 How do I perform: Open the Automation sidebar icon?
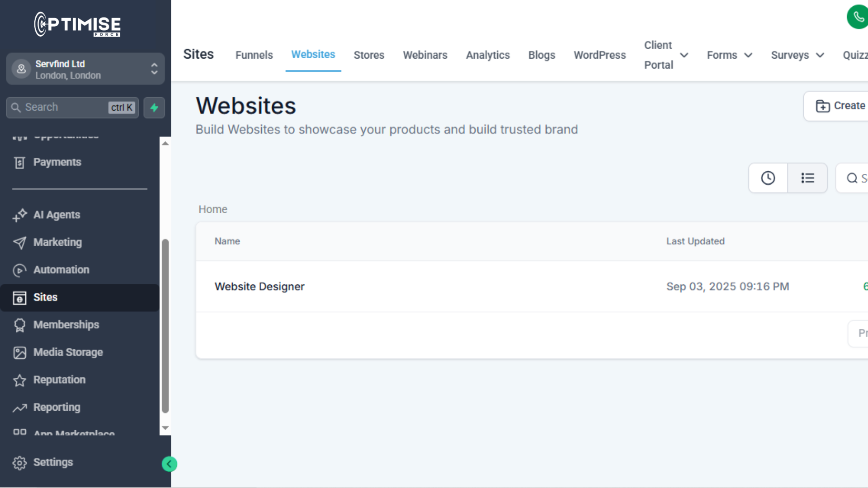pos(19,270)
